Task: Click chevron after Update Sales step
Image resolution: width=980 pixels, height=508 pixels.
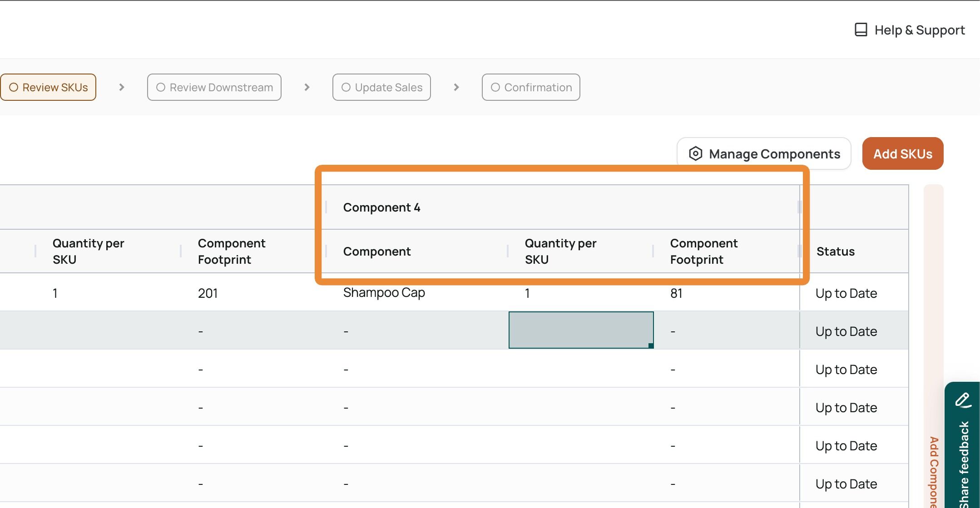Action: click(x=456, y=87)
